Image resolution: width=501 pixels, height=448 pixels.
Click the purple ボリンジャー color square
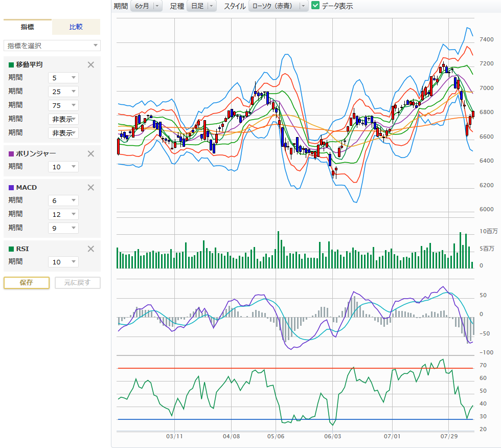pyautogui.click(x=11, y=153)
